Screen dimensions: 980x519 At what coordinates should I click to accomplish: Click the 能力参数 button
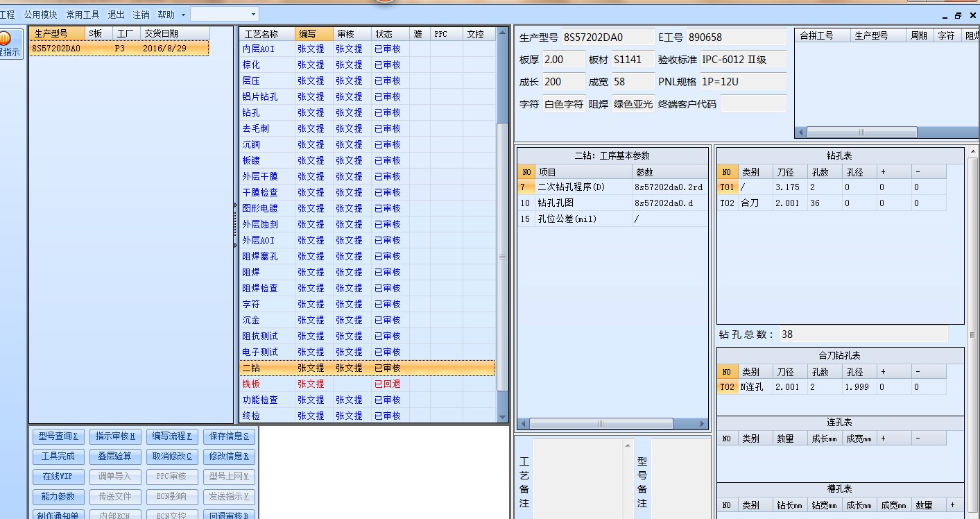click(x=58, y=497)
